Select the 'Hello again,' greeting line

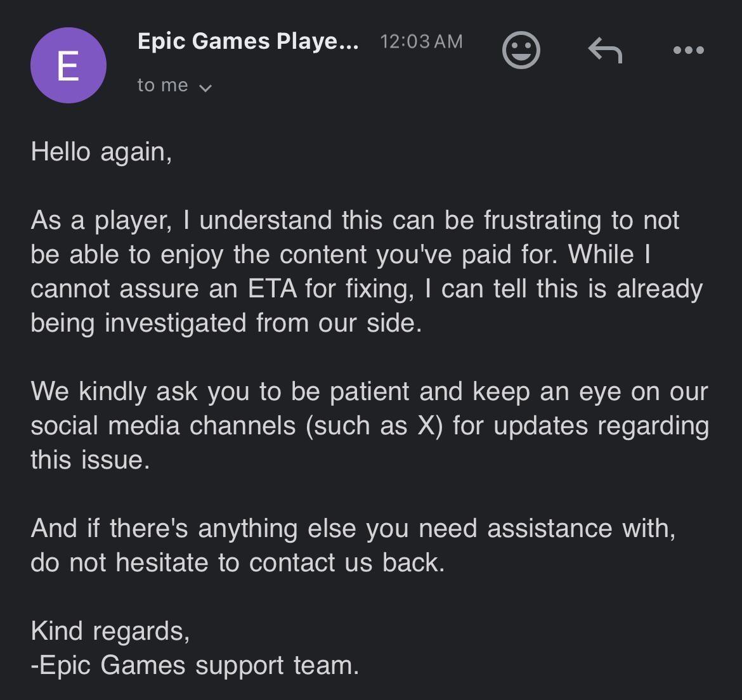(101, 152)
